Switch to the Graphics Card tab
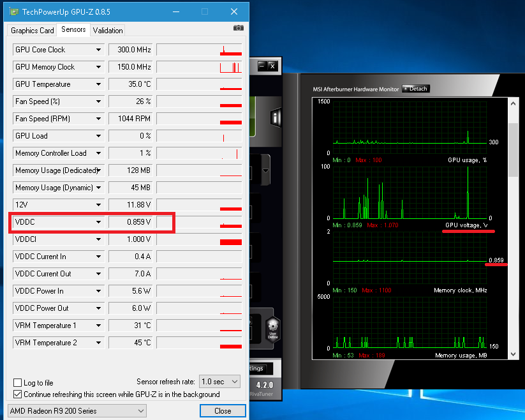525x420 pixels. [x=32, y=31]
